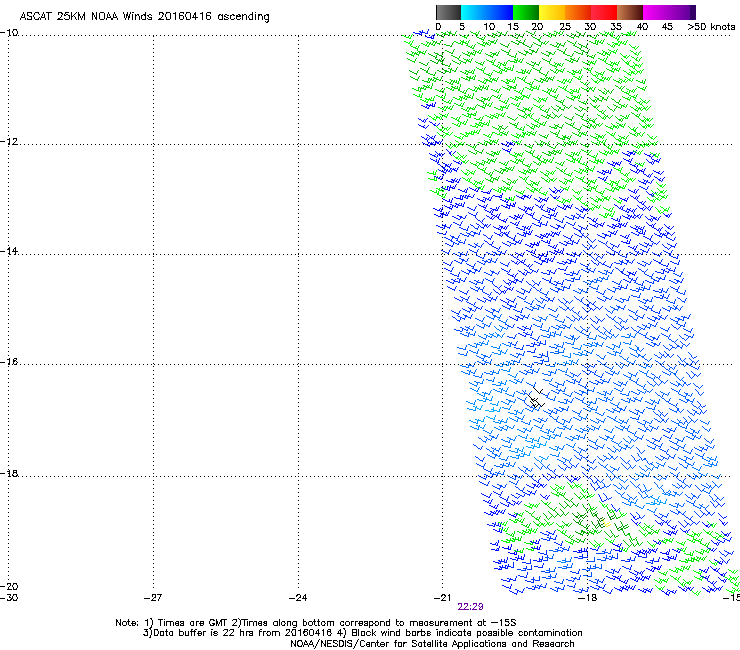Screen dimensions: 740x650
Task: Select the cyan-blue 5-15 knots color band
Action: (x=487, y=12)
